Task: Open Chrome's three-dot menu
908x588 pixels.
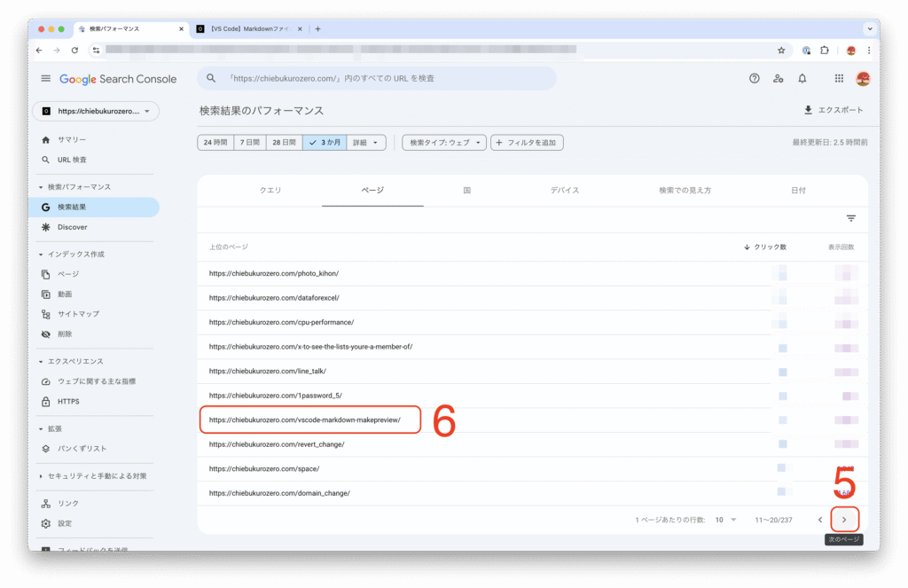Action: pyautogui.click(x=869, y=51)
